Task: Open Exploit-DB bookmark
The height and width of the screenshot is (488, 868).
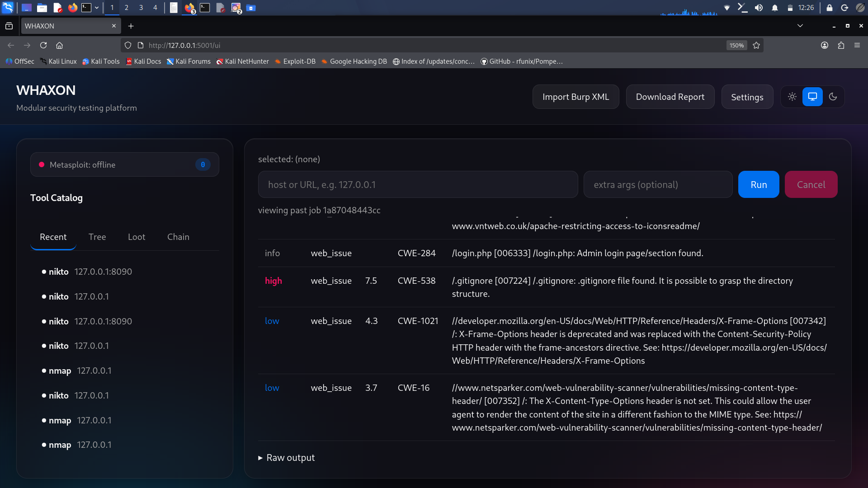Action: click(x=295, y=61)
